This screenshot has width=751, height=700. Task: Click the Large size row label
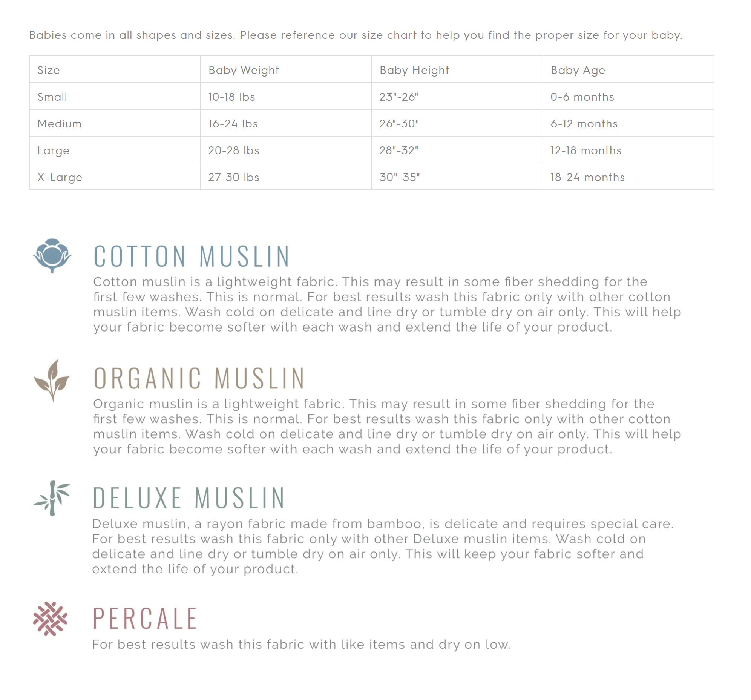54,151
